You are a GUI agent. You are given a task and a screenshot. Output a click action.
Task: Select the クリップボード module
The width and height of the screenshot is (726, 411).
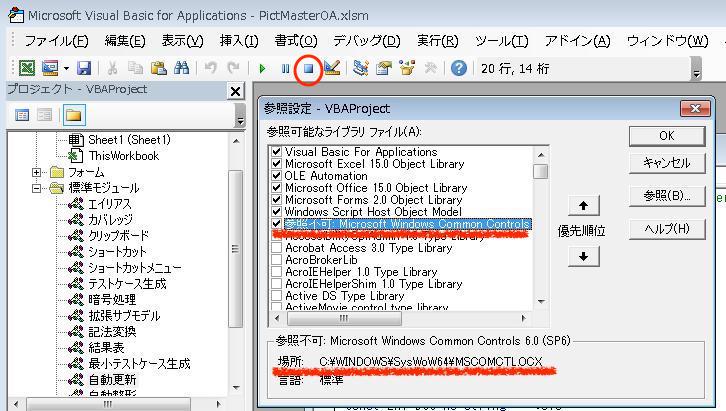click(119, 236)
